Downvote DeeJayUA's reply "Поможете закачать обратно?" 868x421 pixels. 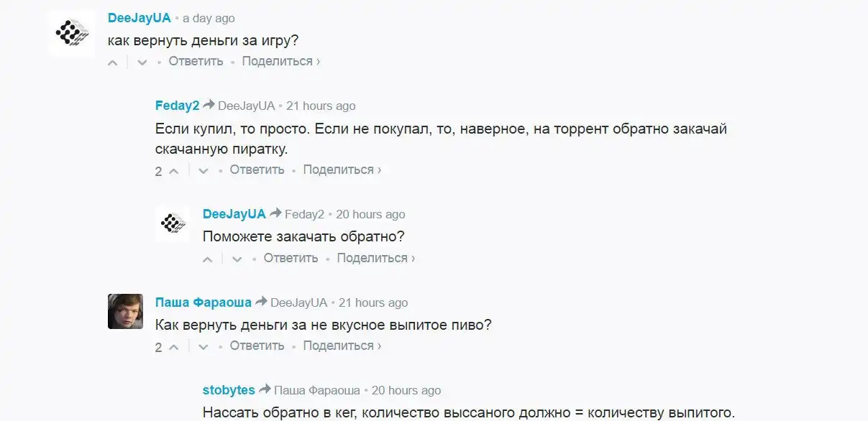pyautogui.click(x=237, y=259)
